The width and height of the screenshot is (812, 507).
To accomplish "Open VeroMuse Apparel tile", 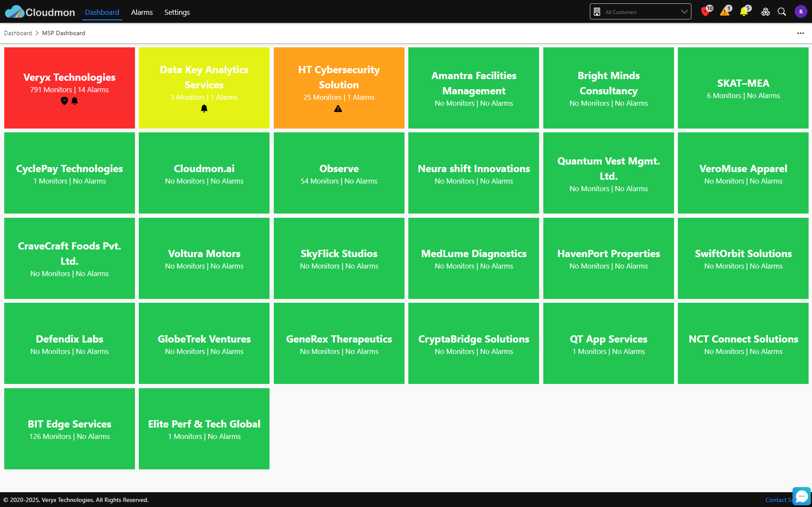I will tap(743, 173).
